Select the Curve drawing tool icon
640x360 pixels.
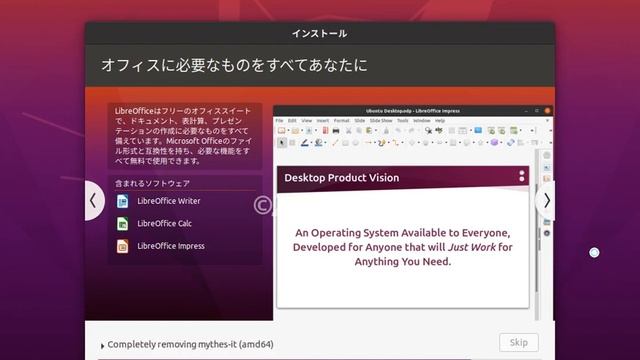pos(382,142)
